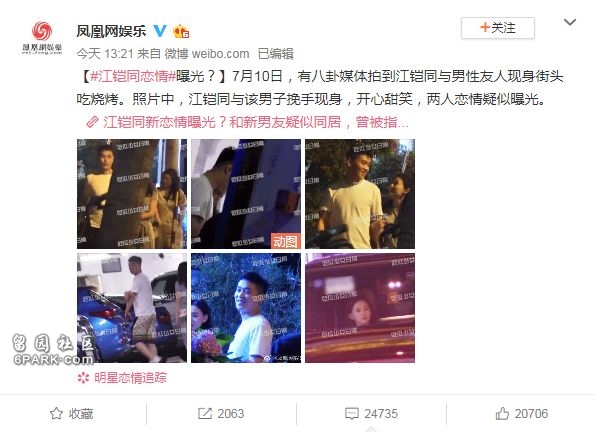Click the account name 凤凰网娱乐
The width and height of the screenshot is (596, 432).
[x=111, y=31]
